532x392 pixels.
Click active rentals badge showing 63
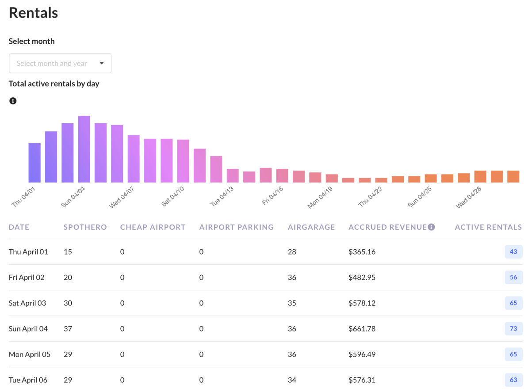(513, 380)
